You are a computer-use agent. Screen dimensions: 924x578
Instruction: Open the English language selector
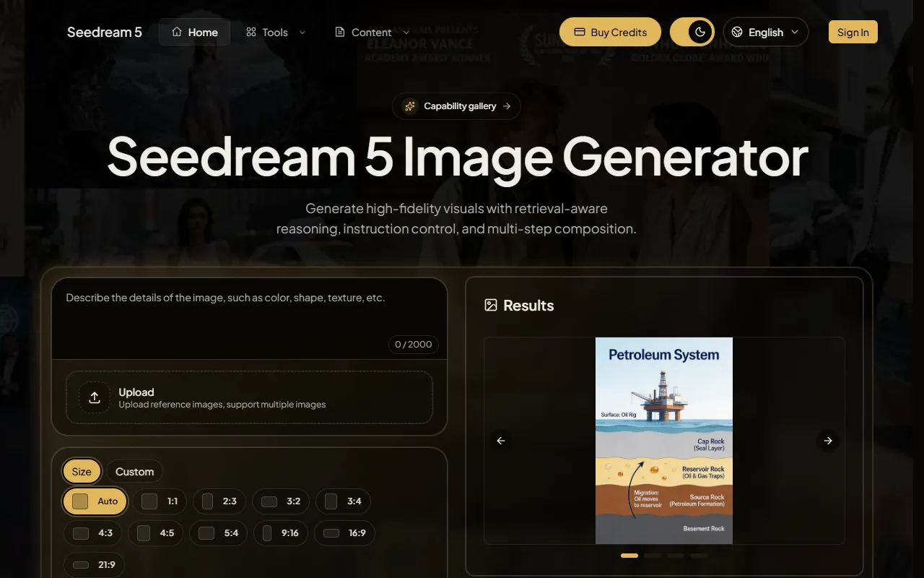click(766, 33)
